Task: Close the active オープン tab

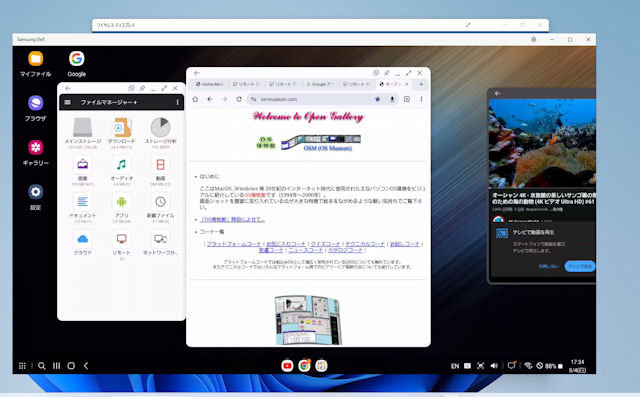Action: (407, 84)
